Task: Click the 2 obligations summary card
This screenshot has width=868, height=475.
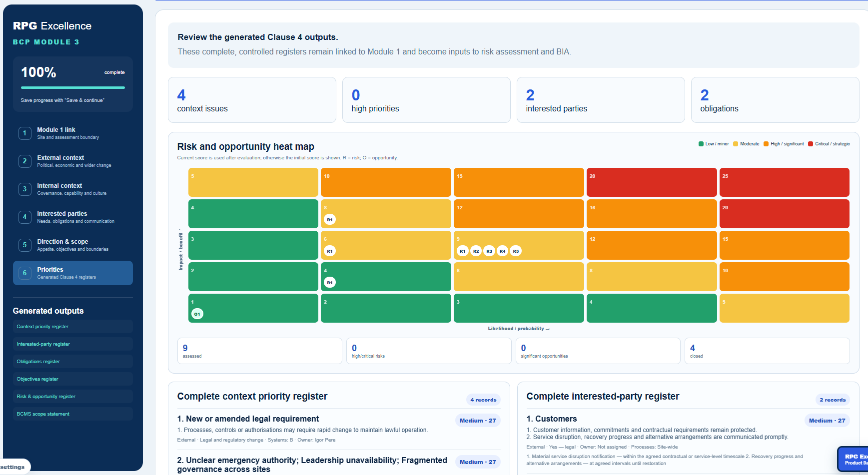Action: coord(775,100)
